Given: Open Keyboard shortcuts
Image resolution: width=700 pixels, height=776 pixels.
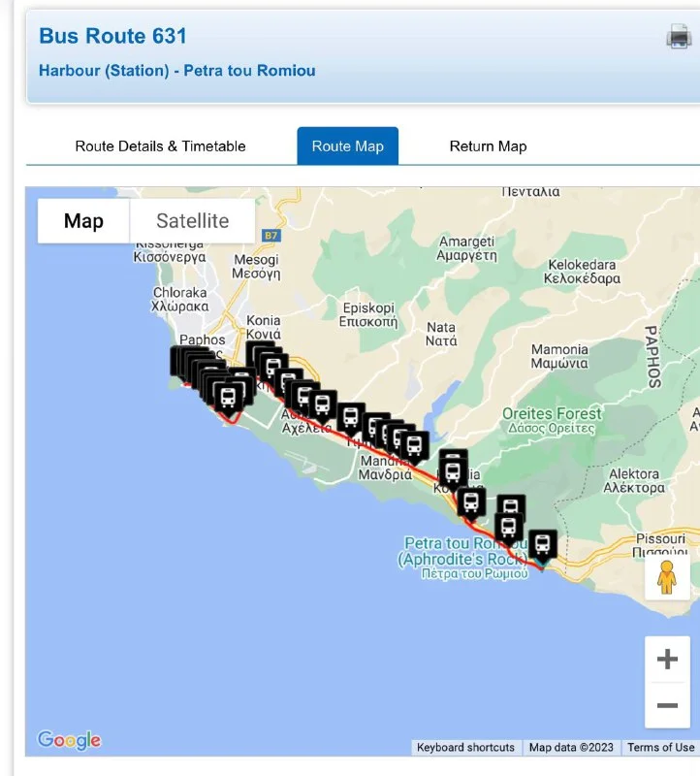Looking at the screenshot, I should (x=465, y=747).
